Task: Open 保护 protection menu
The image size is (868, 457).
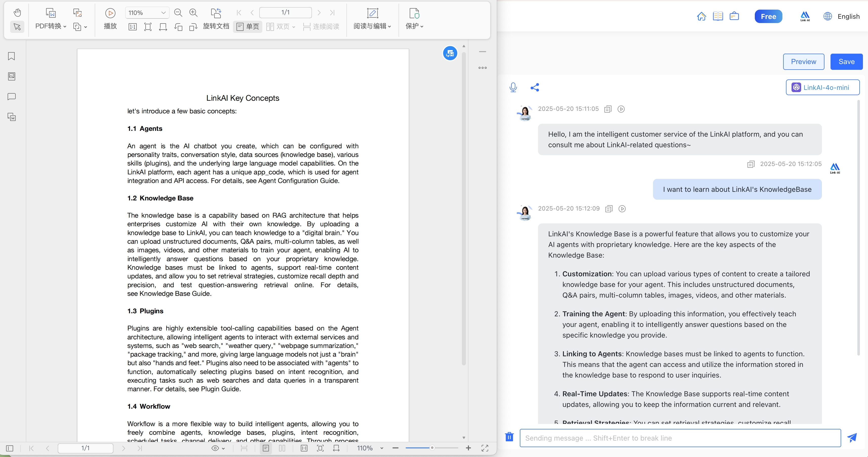Action: tap(414, 19)
